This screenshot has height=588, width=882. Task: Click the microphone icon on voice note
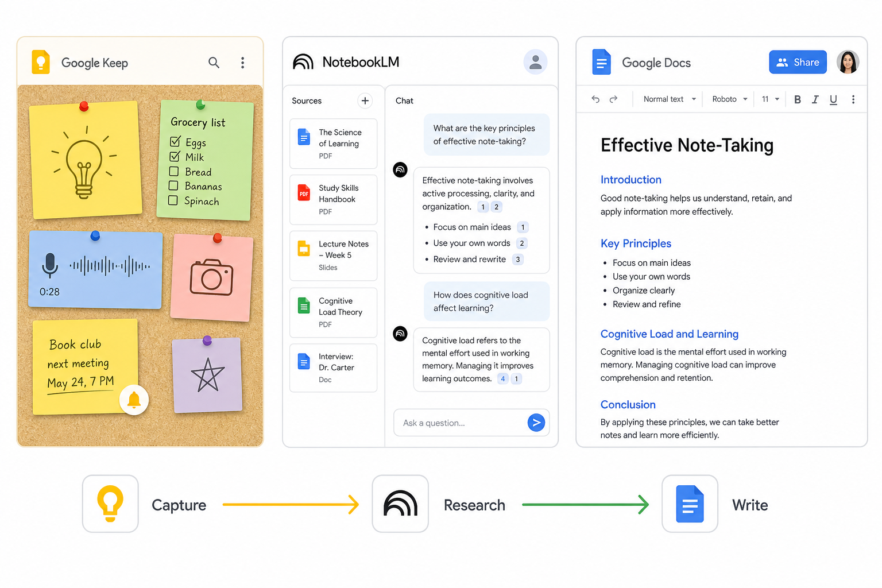pos(50,264)
